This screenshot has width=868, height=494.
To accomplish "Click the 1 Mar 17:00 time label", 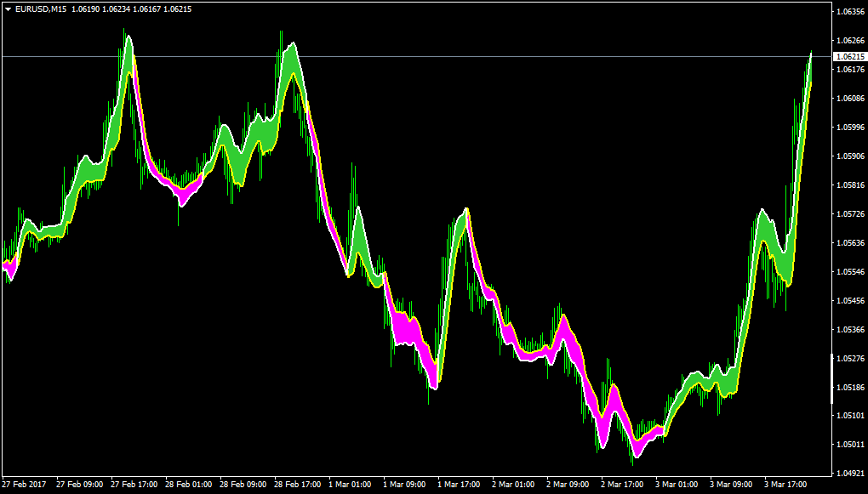I will 459,485.
